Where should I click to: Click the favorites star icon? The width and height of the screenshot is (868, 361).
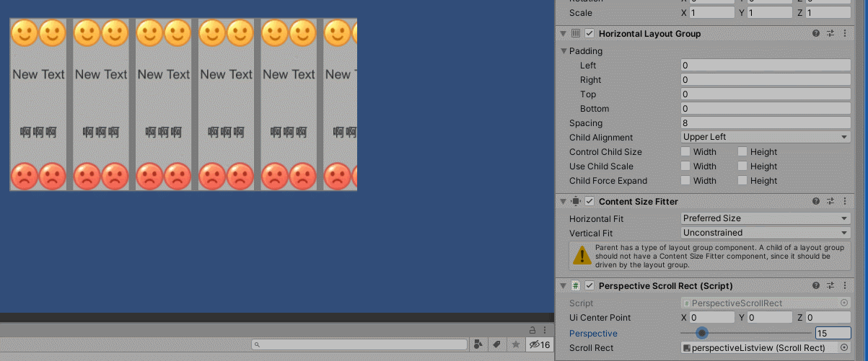pyautogui.click(x=515, y=345)
